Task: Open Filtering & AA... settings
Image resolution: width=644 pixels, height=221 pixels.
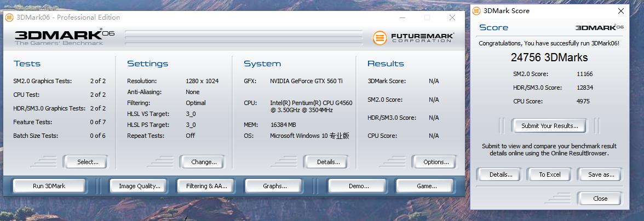Action: tap(206, 186)
